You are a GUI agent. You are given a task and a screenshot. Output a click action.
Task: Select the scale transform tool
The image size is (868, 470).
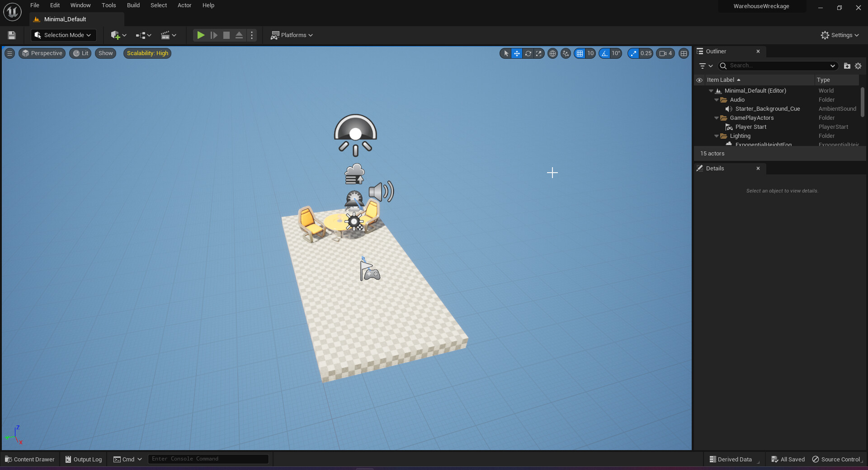[538, 53]
